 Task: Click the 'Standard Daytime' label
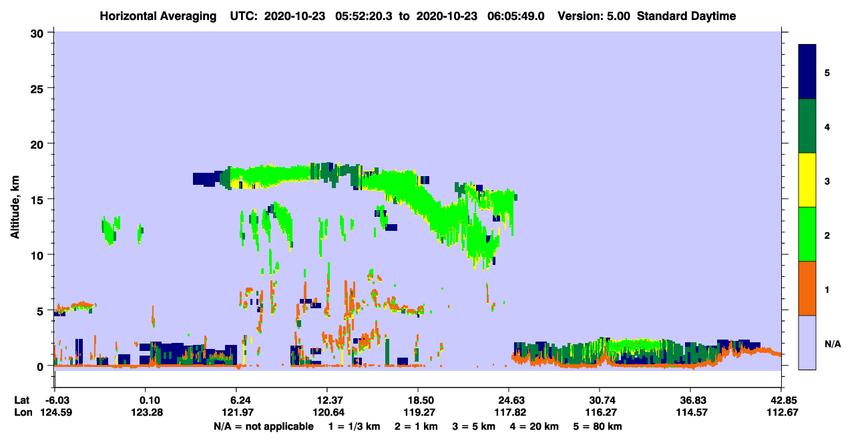pos(686,16)
